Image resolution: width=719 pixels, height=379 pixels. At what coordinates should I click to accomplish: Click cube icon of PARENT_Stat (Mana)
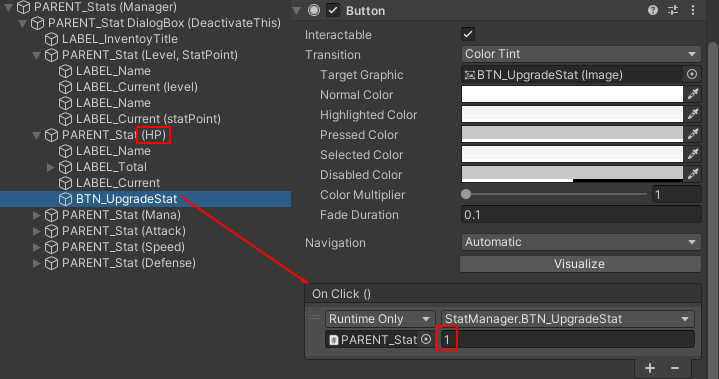coord(51,215)
